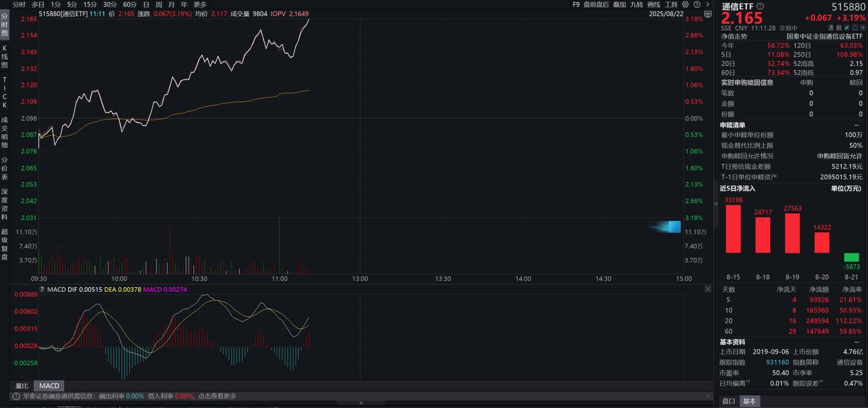The height and width of the screenshot is (408, 868).
Task: Switch to the 量比 indicator tab
Action: [22, 386]
